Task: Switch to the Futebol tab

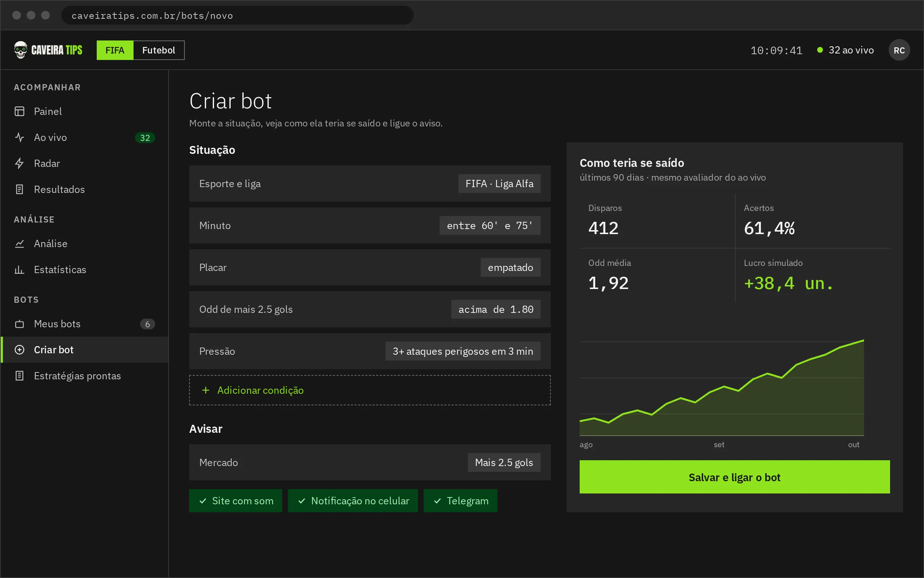Action: (158, 50)
